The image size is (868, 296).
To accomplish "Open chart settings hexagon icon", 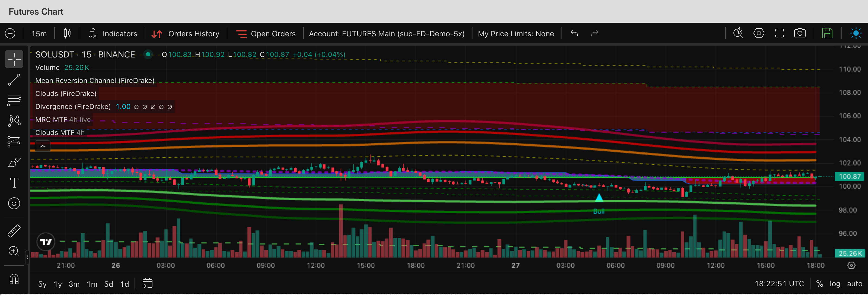I will 758,33.
